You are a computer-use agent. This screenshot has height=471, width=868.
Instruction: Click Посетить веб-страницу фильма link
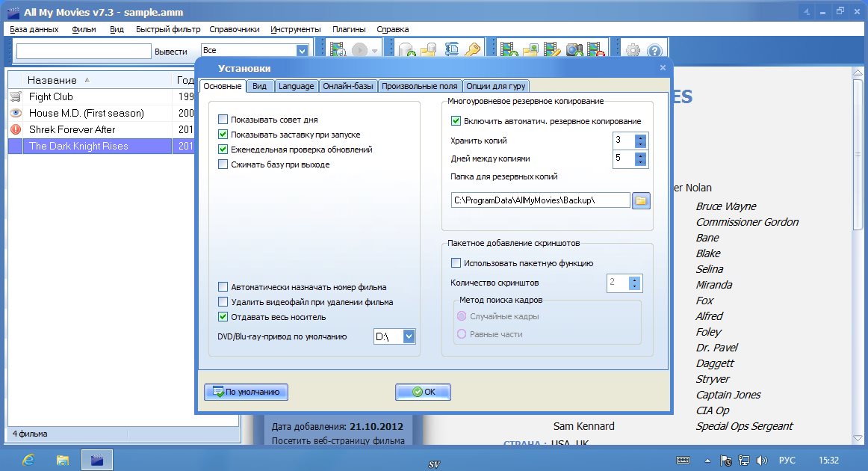(x=338, y=441)
